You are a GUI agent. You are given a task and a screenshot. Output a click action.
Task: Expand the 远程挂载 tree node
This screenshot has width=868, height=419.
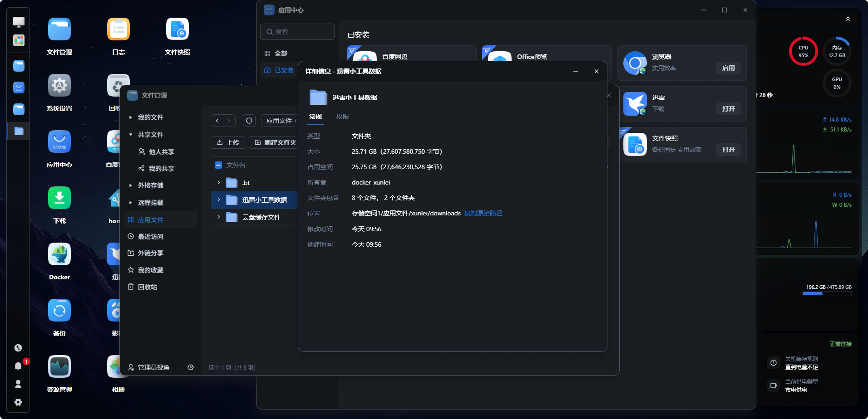[x=130, y=203]
